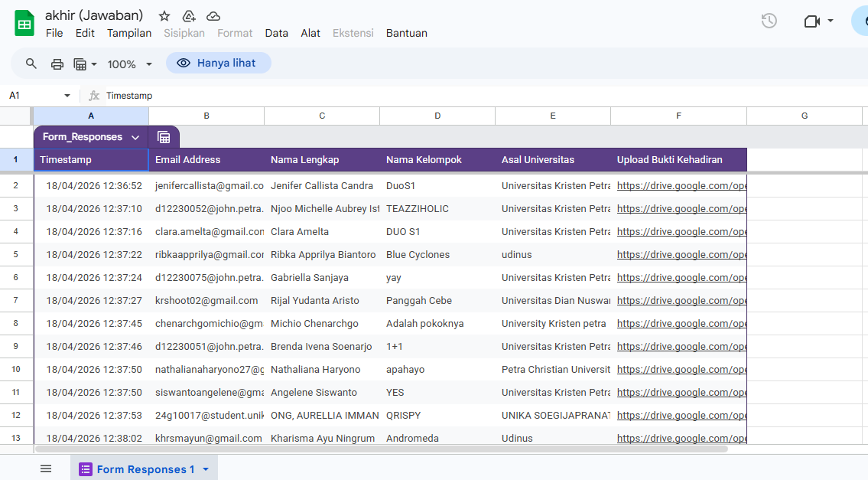
Task: Print the spreadsheet using printer icon
Action: (x=57, y=64)
